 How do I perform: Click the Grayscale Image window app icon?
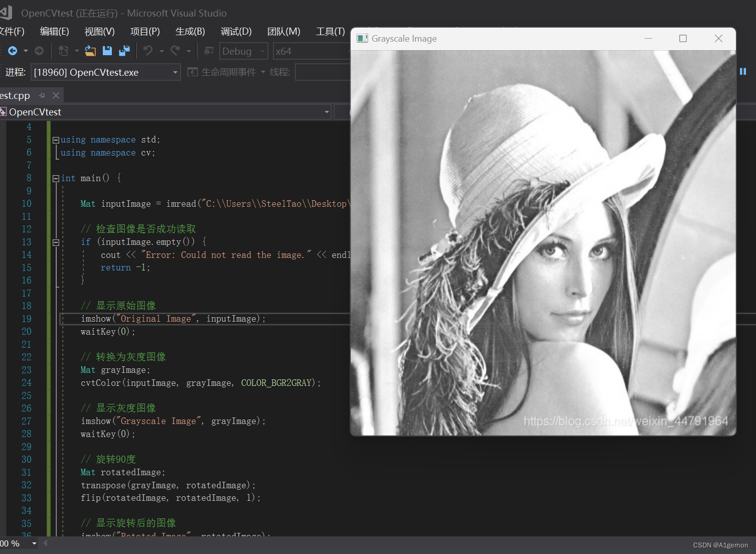click(362, 39)
